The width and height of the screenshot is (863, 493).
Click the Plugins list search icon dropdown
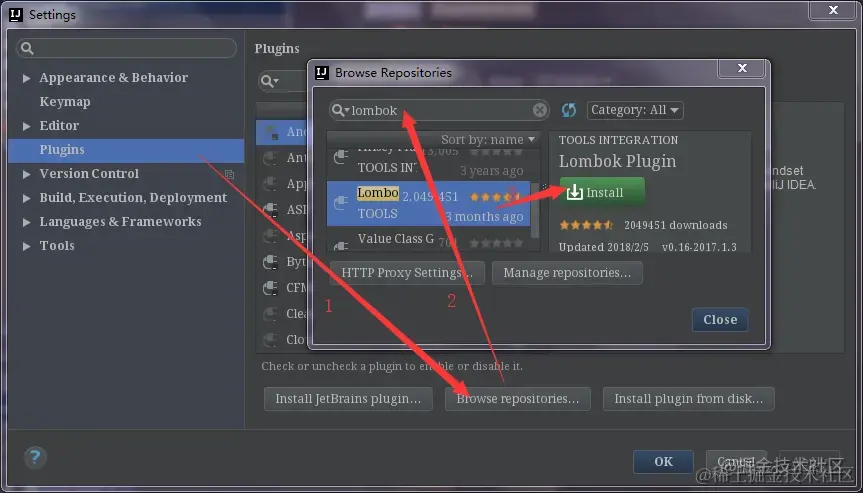(x=270, y=81)
